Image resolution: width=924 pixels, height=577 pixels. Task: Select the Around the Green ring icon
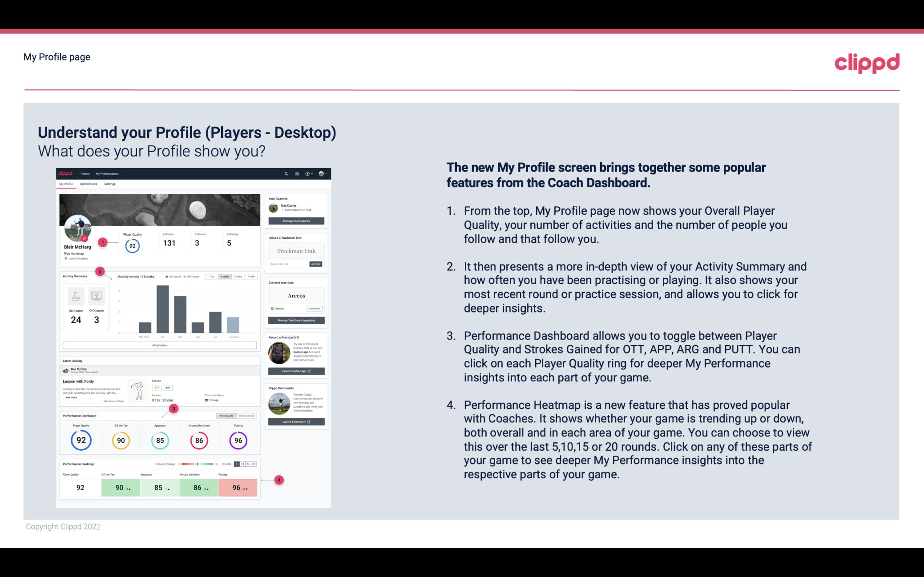(x=198, y=440)
